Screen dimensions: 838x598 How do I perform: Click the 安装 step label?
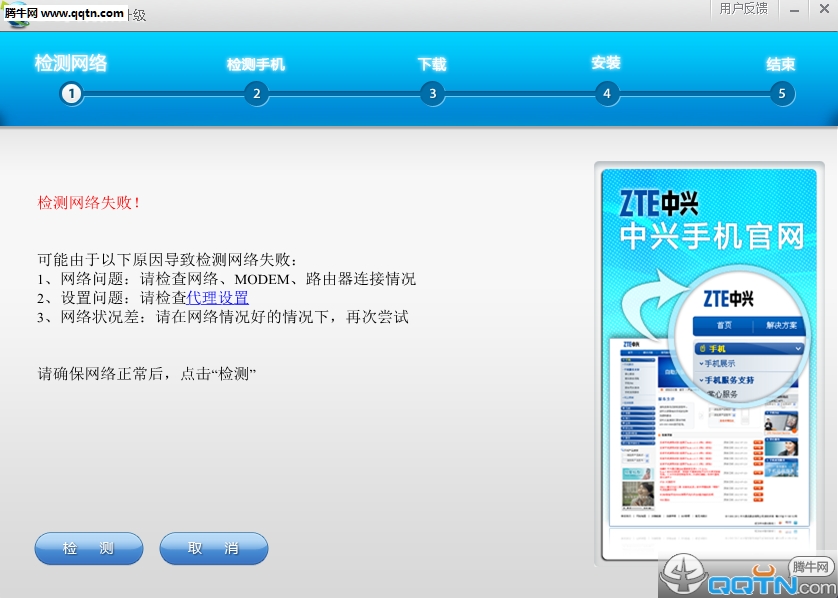pos(606,63)
